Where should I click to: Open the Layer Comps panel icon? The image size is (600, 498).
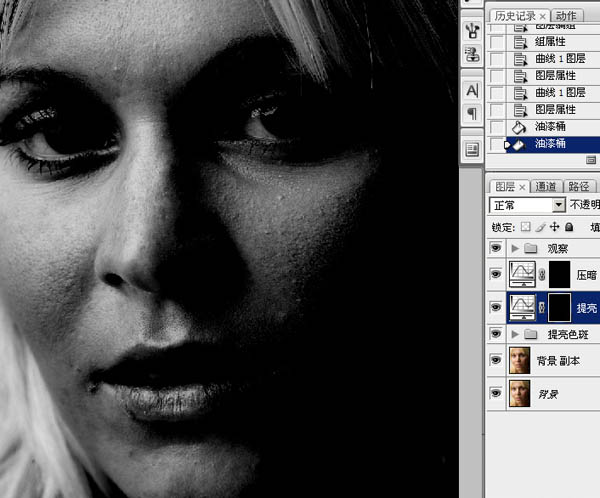(472, 150)
